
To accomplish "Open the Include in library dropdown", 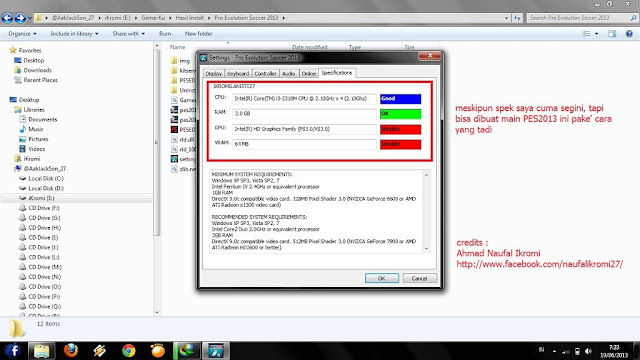I will (74, 34).
